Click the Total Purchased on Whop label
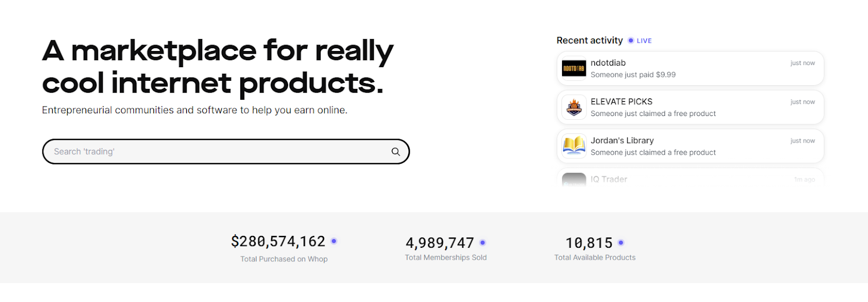This screenshot has width=868, height=302. click(x=284, y=259)
